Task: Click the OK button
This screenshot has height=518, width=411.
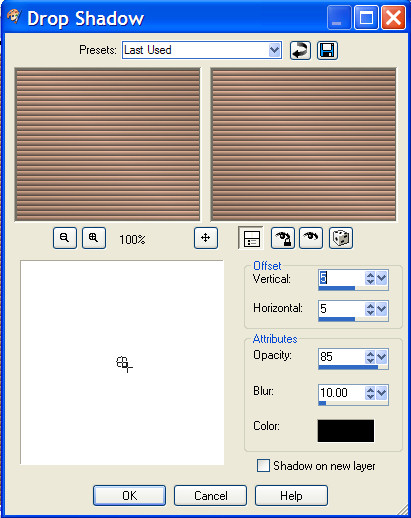Action: coord(129,496)
